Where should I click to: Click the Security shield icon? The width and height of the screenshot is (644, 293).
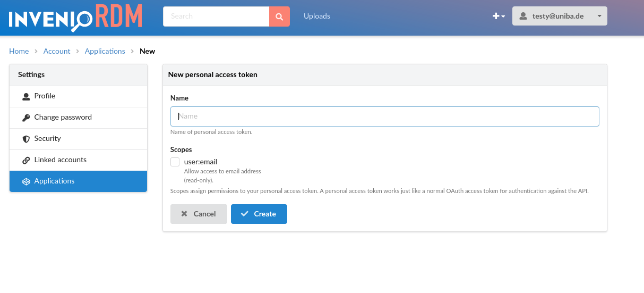coord(26,139)
